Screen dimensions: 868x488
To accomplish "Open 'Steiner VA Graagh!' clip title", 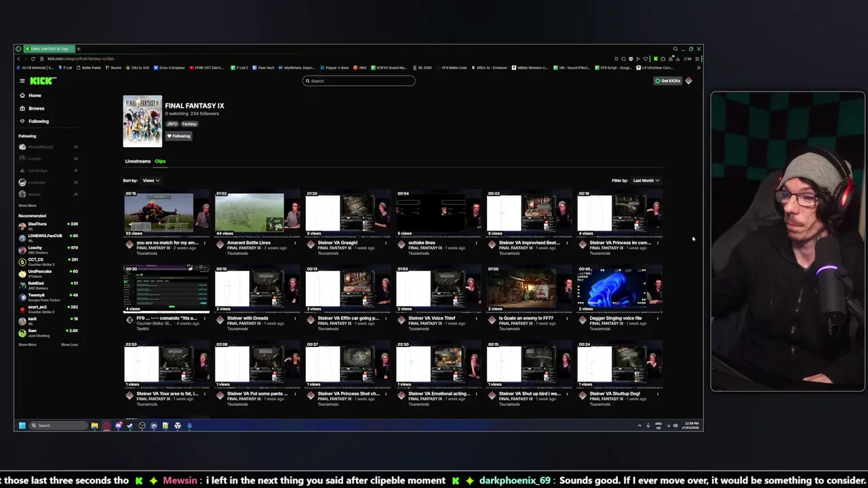I will [x=337, y=243].
